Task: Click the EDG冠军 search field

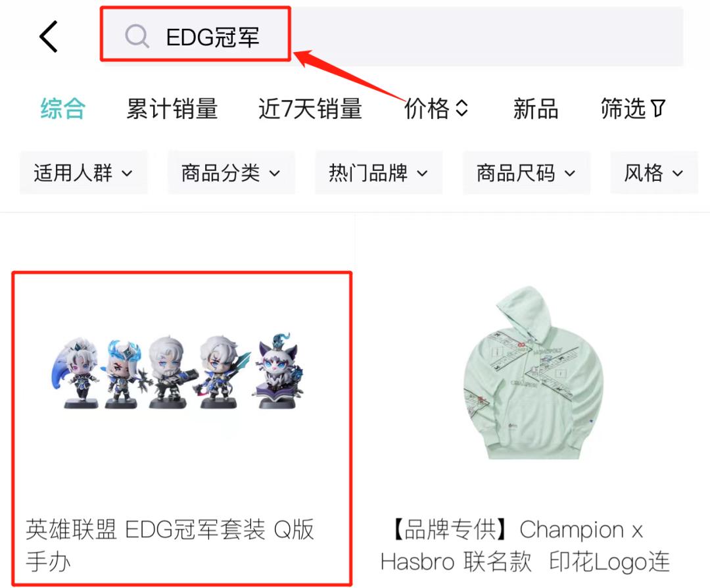Action: pos(392,36)
